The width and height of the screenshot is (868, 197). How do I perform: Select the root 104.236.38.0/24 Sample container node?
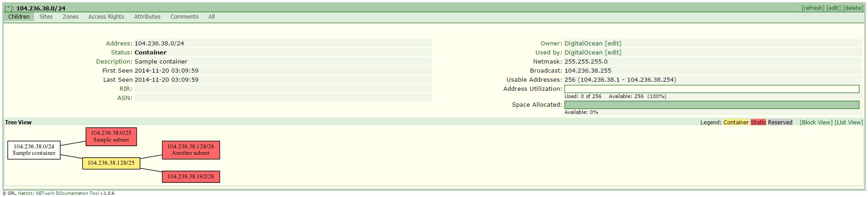pyautogui.click(x=34, y=150)
